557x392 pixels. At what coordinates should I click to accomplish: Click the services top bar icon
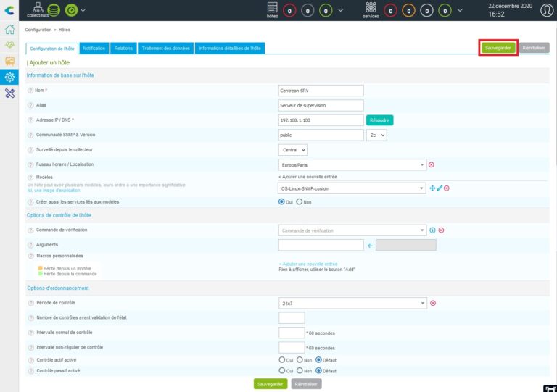[x=371, y=10]
